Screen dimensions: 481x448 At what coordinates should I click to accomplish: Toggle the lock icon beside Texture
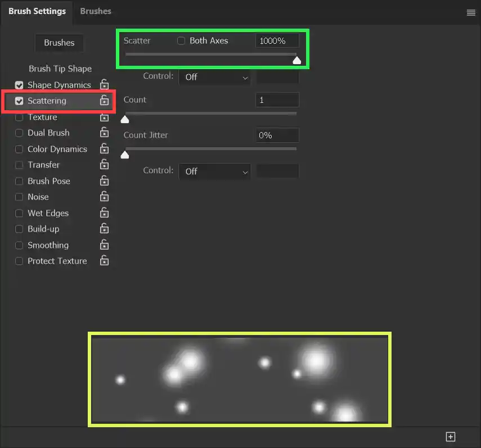click(x=104, y=117)
